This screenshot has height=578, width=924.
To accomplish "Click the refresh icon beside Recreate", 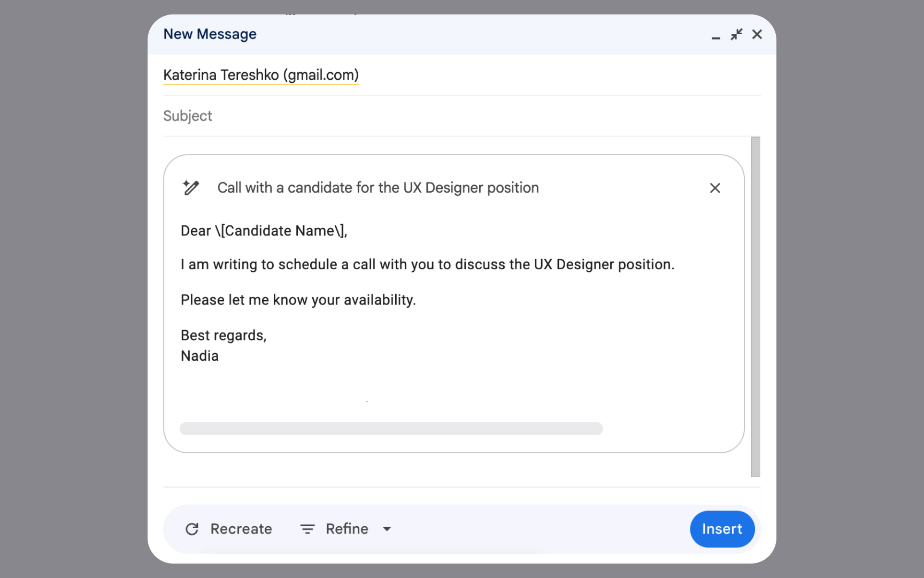I will point(192,529).
